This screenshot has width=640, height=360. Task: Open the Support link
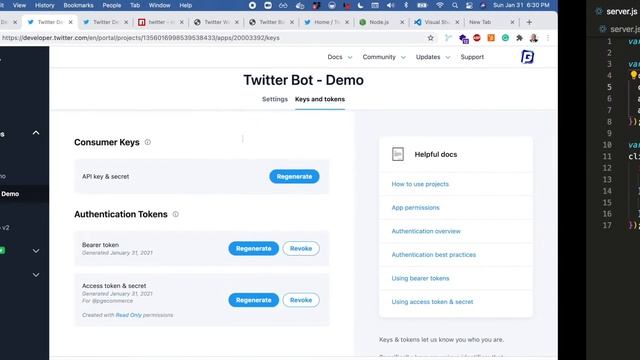(472, 57)
